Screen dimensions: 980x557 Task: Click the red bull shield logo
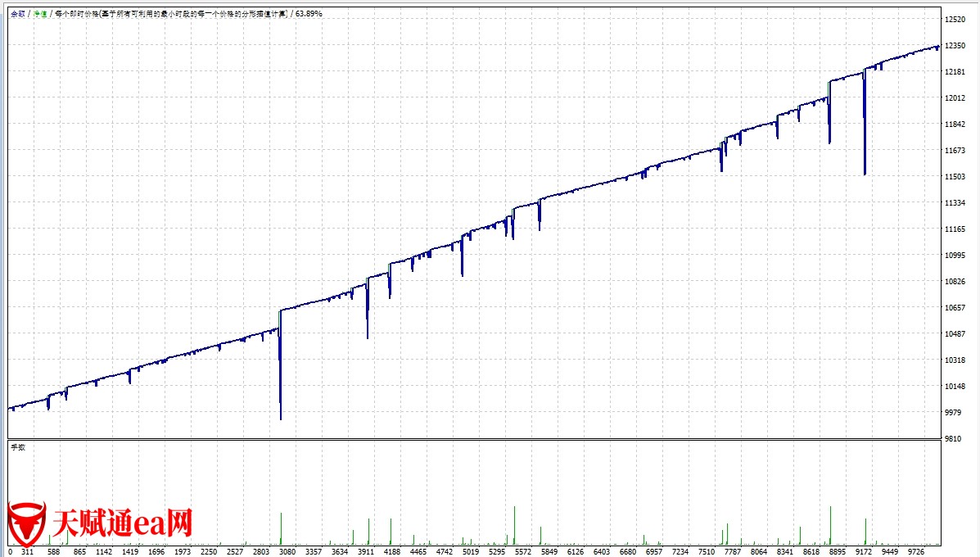25,524
